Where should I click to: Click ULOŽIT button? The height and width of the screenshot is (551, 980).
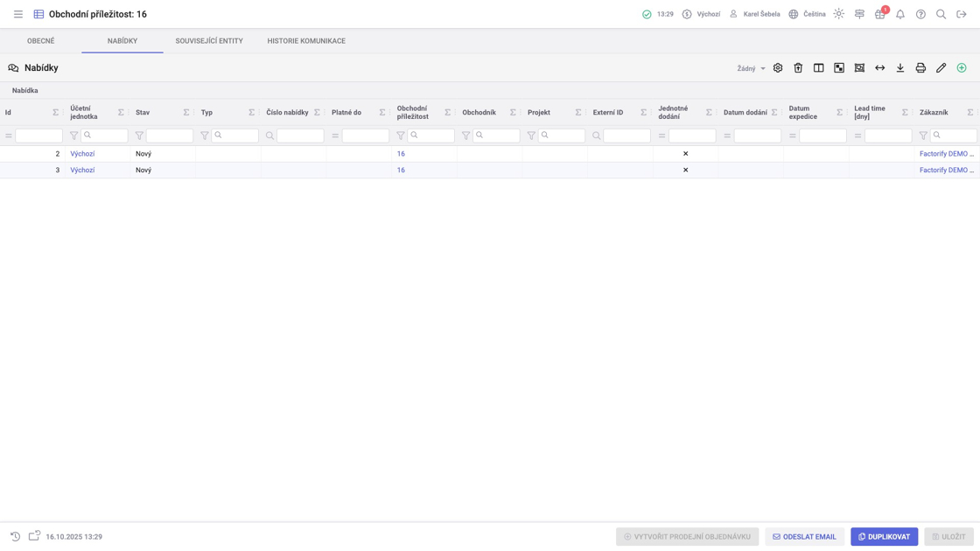point(948,537)
